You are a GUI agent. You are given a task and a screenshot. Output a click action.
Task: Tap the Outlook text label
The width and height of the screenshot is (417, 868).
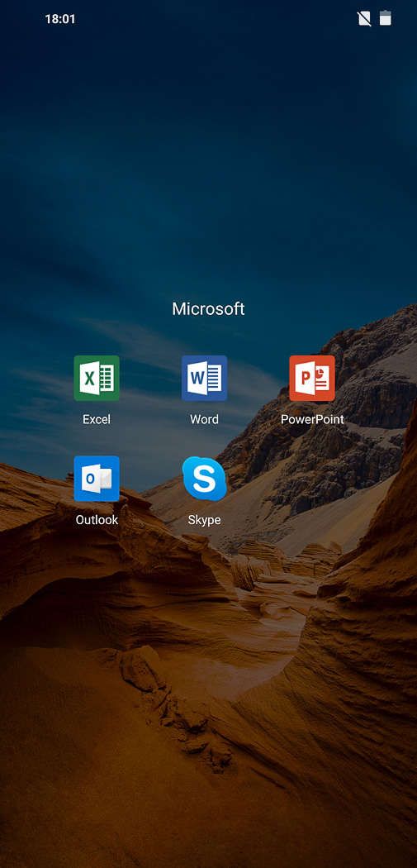(97, 520)
